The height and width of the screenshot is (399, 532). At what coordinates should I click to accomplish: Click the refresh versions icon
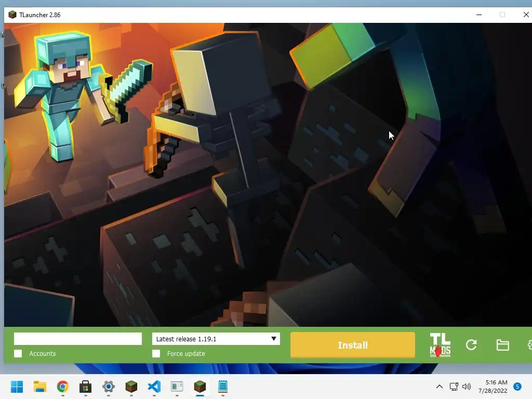pyautogui.click(x=471, y=345)
